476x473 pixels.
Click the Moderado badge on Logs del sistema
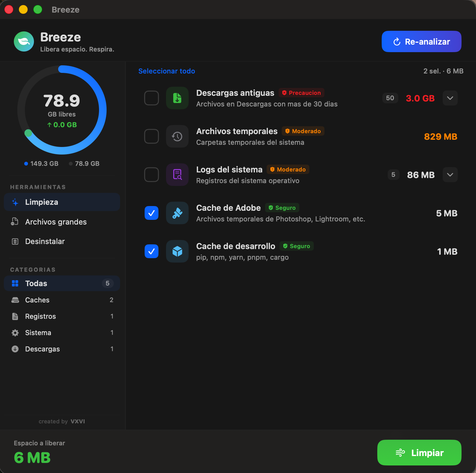(288, 170)
